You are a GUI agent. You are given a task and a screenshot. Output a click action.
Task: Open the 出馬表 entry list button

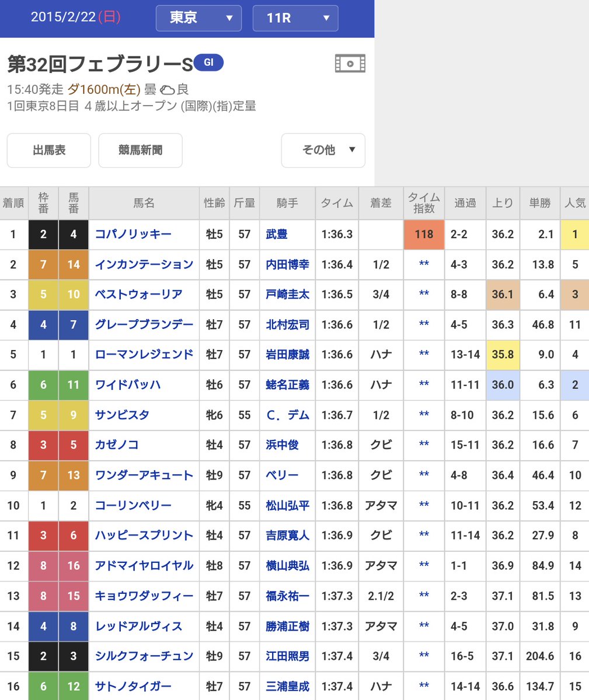(x=49, y=150)
